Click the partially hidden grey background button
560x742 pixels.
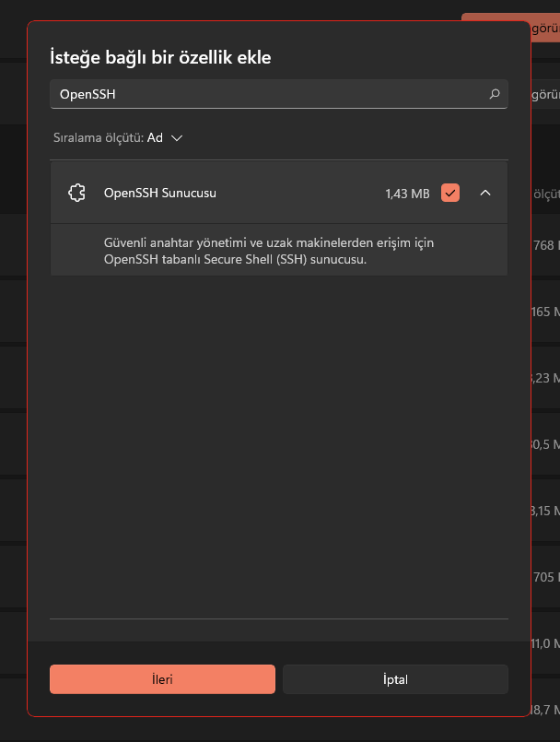click(x=544, y=94)
